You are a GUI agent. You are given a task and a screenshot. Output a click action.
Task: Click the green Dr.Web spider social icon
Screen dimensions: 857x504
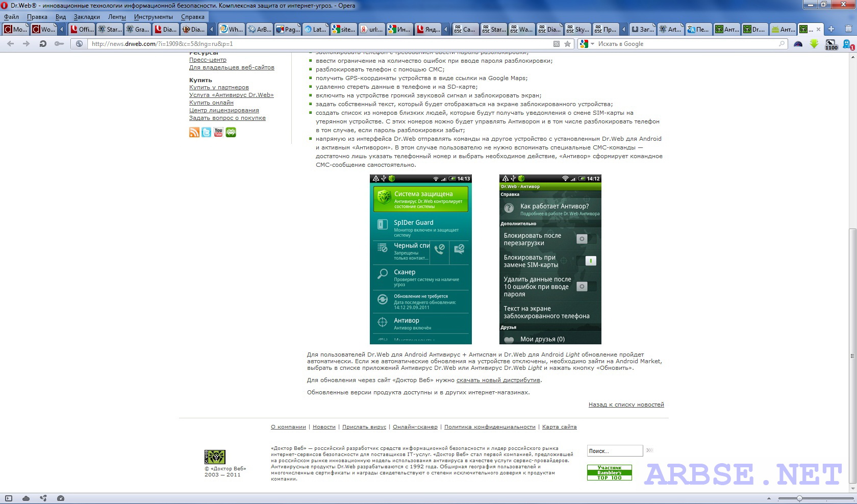(x=231, y=133)
